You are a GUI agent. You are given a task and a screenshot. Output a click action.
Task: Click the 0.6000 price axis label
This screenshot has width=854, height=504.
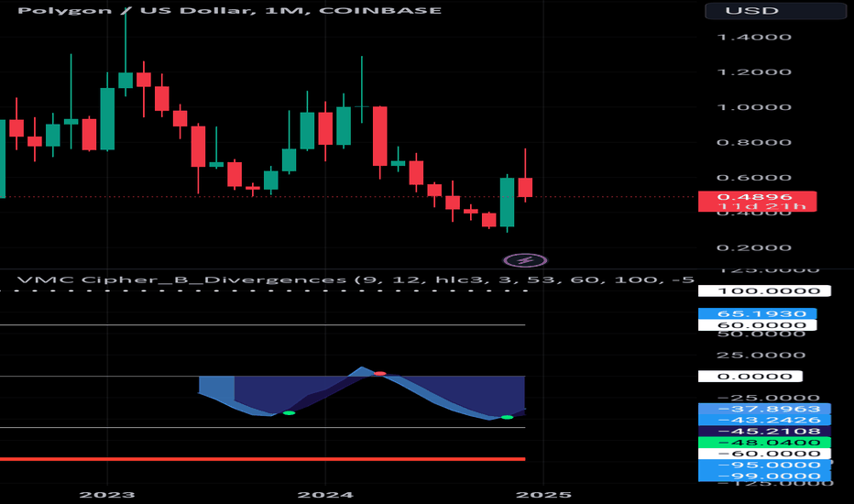point(754,177)
